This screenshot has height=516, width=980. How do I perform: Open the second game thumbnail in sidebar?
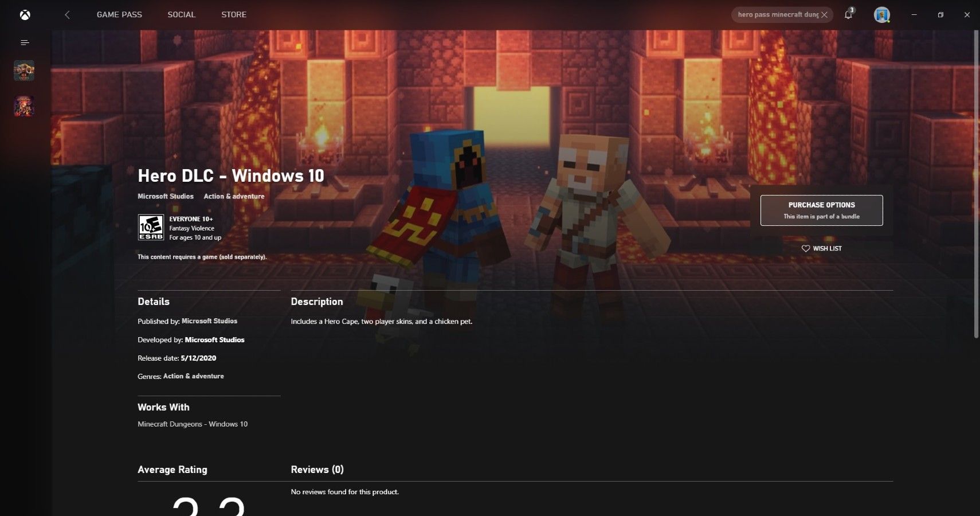click(24, 106)
